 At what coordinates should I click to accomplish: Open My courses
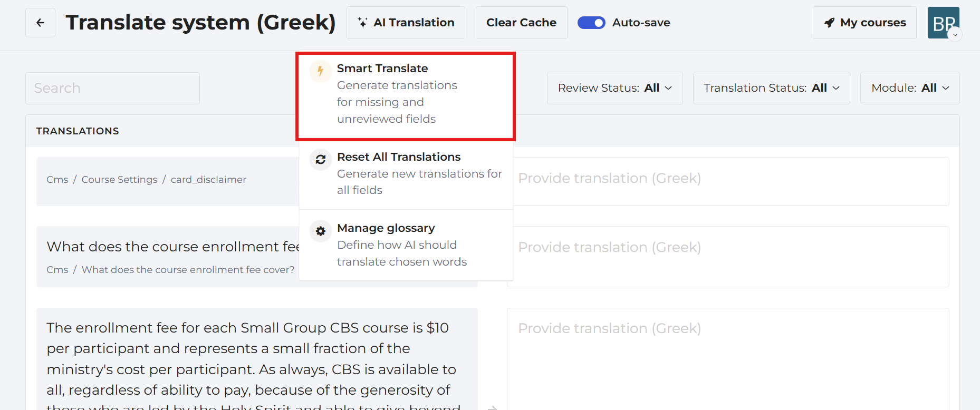click(864, 23)
